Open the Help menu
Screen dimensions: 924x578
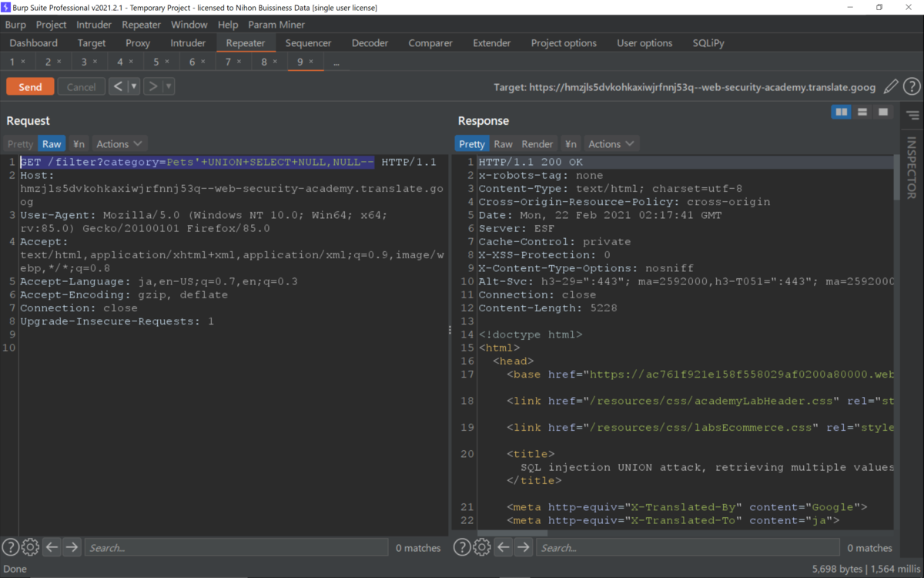(x=228, y=25)
